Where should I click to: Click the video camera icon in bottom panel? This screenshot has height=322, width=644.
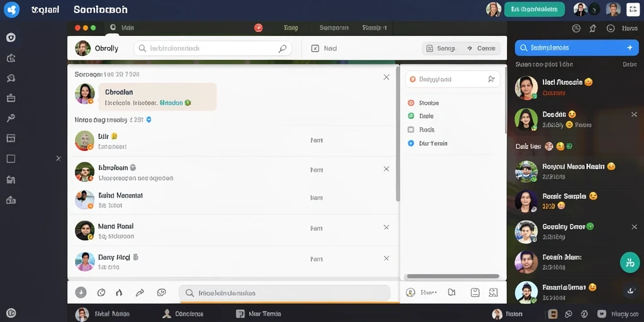pyautogui.click(x=452, y=292)
